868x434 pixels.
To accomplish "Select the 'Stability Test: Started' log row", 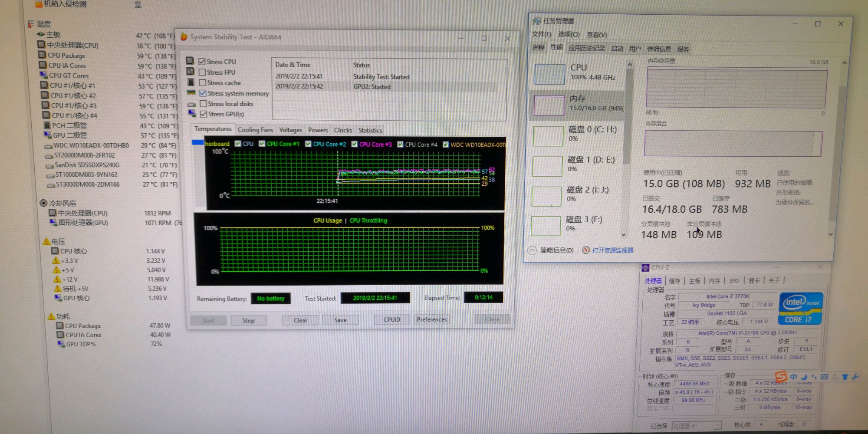I will 389,77.
